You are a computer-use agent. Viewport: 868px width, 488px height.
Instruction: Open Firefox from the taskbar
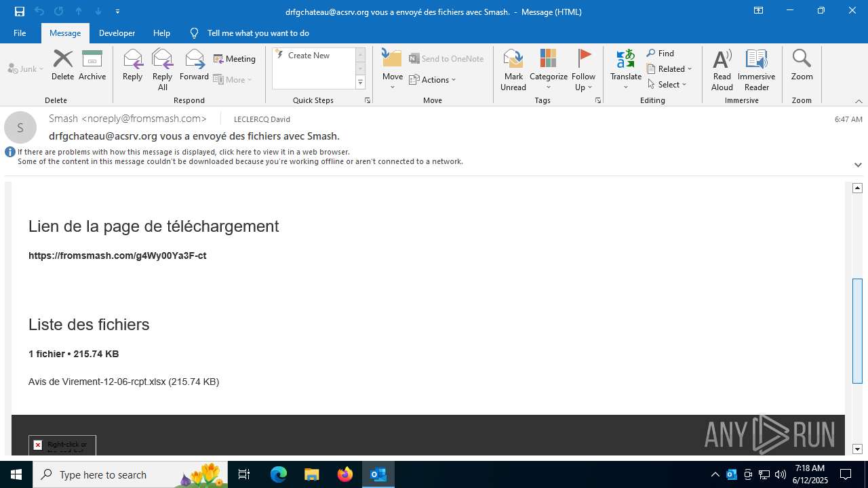(345, 474)
